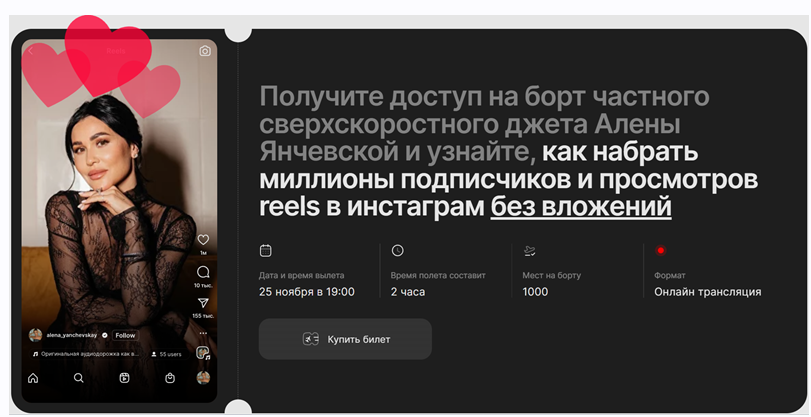
Task: Open alena_yanchevskay username link
Action: 75,335
